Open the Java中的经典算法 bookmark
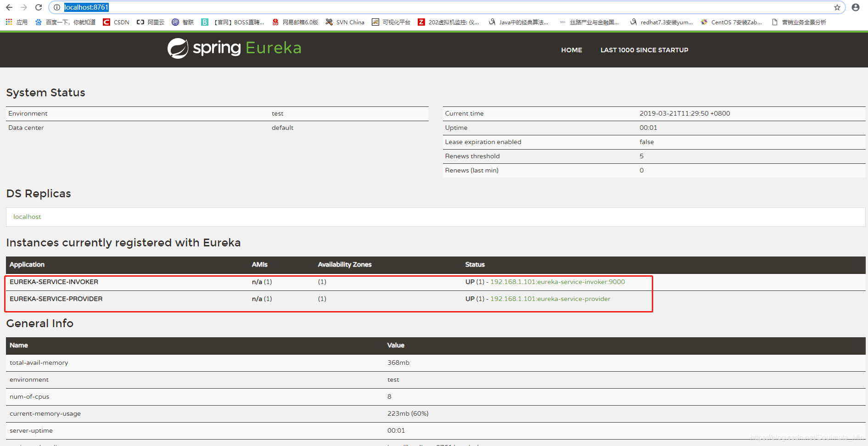The height and width of the screenshot is (446, 868). pyautogui.click(x=518, y=22)
